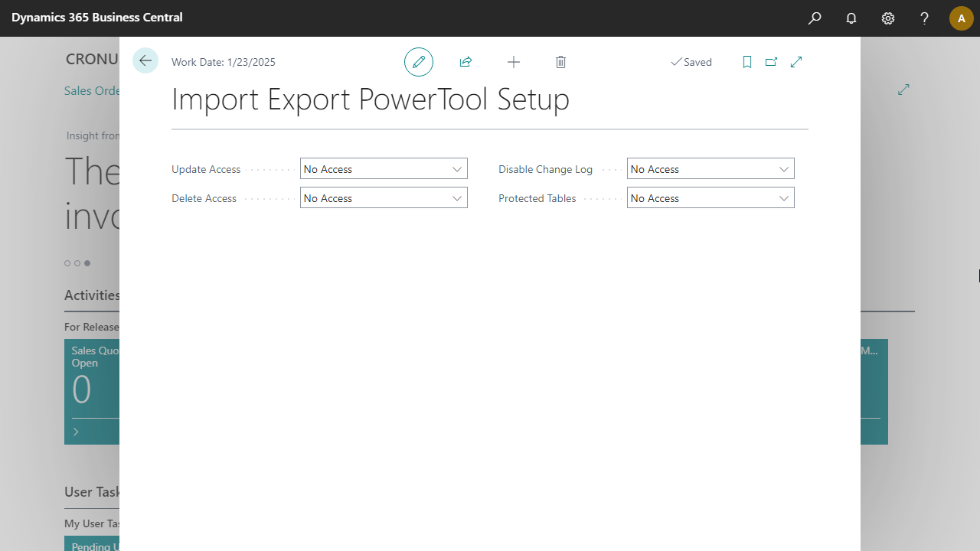Screen dimensions: 980x551
Task: Open user account avatar A
Action: (x=962, y=18)
